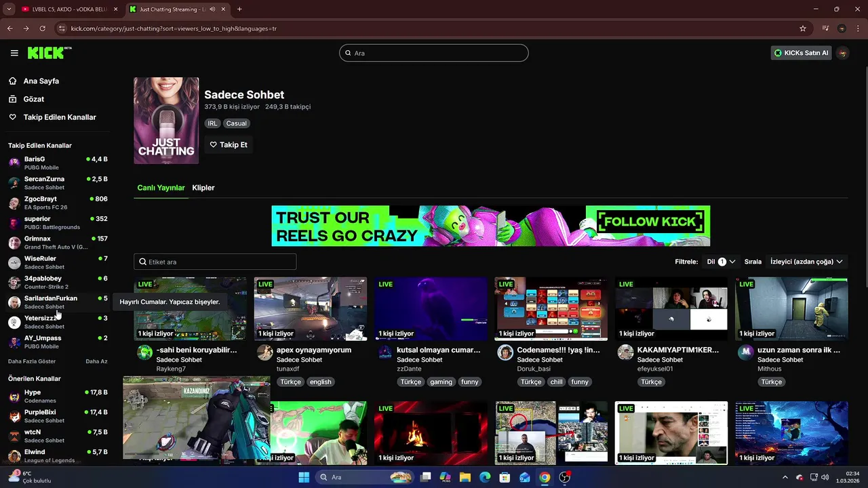Click the chill tag on Doruk_basi stream
Screen dimensions: 868x488
[557, 382]
